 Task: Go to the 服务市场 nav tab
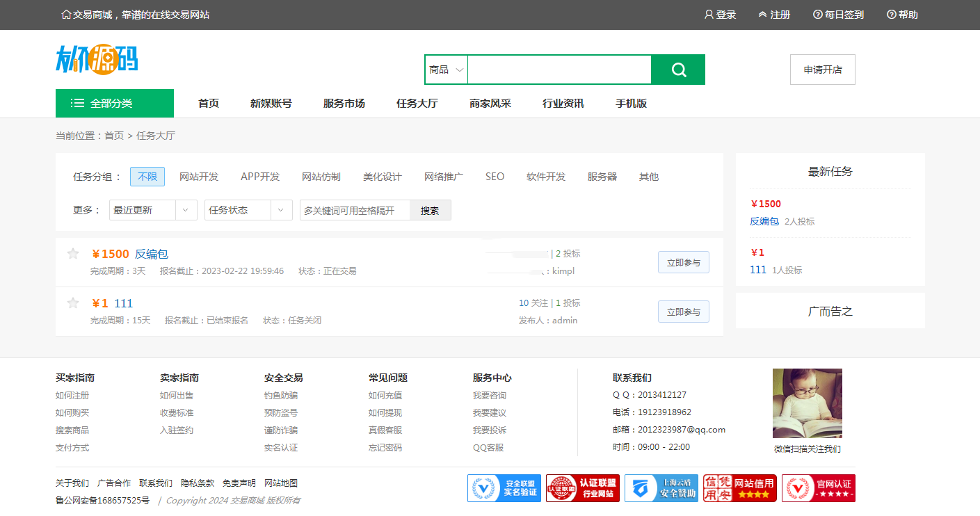click(344, 104)
